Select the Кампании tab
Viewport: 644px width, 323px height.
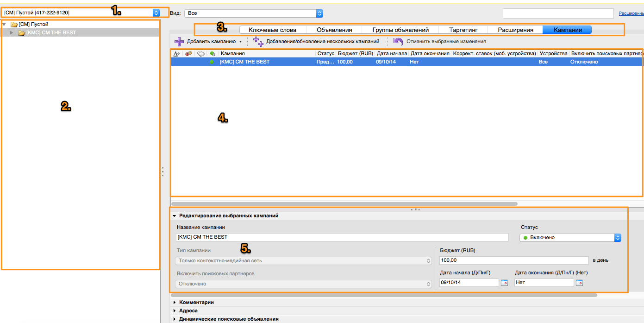point(567,30)
